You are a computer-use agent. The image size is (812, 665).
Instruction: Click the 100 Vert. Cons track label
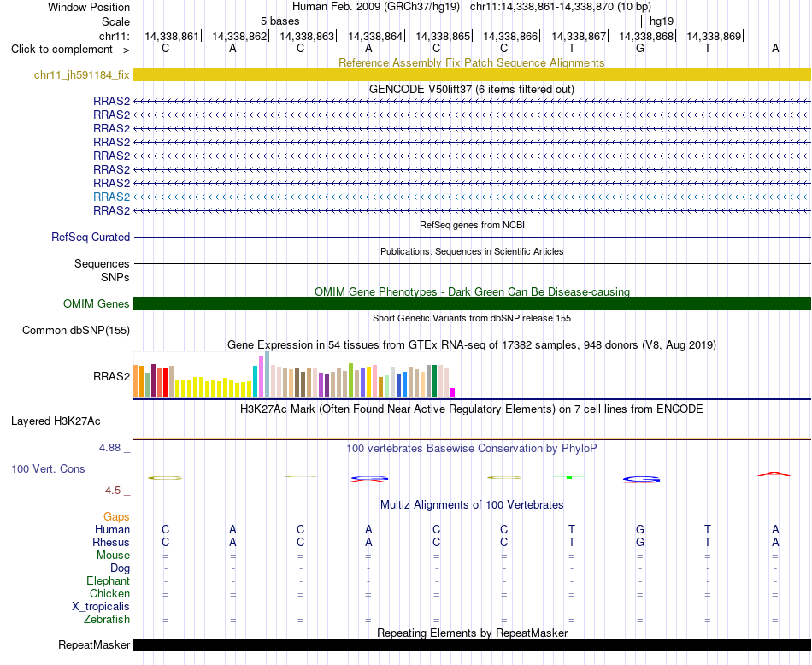[x=48, y=468]
